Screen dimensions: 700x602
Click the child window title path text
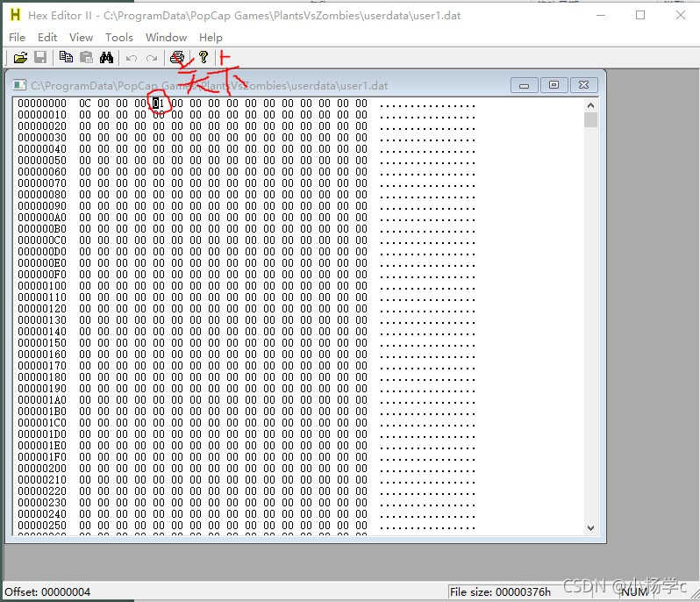(x=209, y=85)
